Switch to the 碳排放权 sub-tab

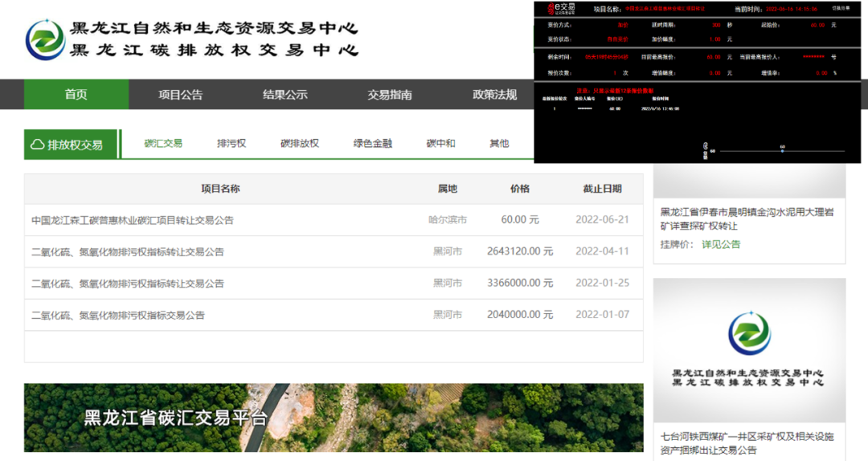pos(300,143)
